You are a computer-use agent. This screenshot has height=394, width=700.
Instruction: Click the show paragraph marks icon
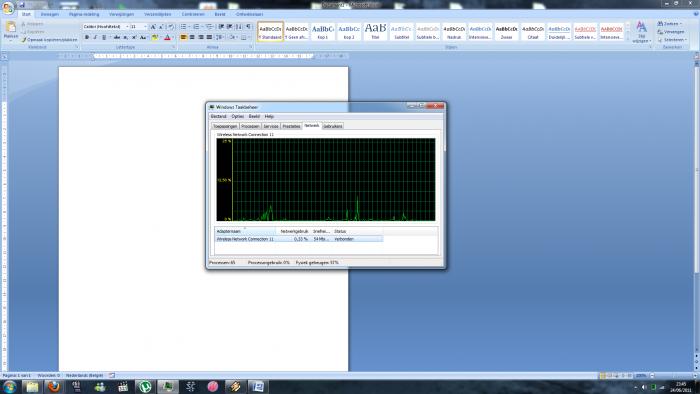tap(249, 27)
